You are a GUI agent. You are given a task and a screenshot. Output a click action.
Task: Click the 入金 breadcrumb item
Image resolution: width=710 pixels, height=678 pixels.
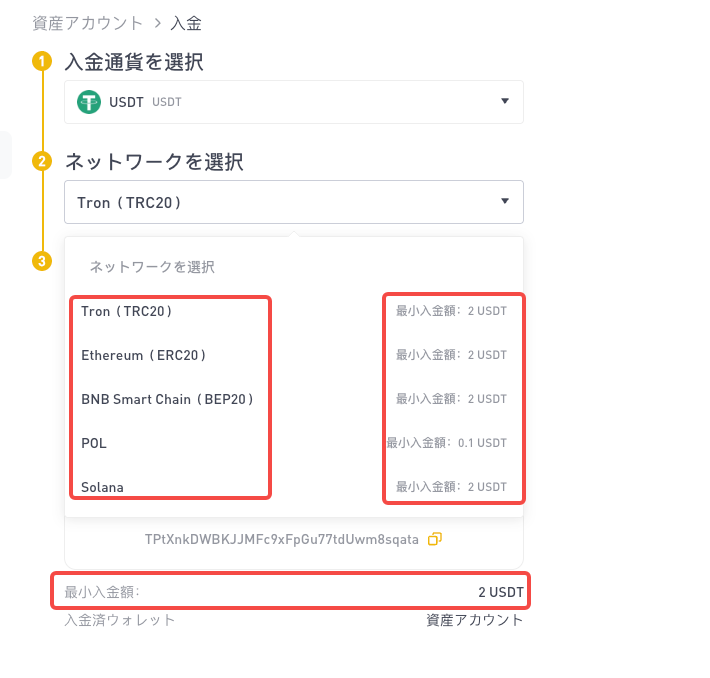point(186,23)
